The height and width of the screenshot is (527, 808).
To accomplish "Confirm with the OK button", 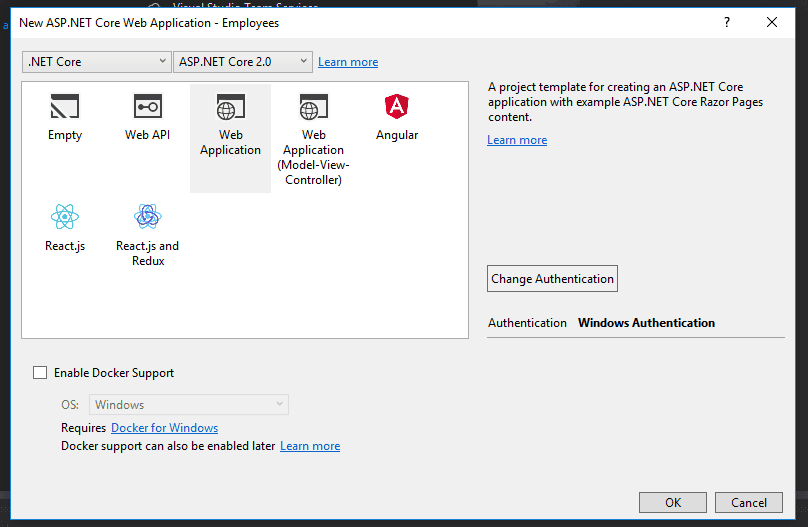I will pos(672,502).
